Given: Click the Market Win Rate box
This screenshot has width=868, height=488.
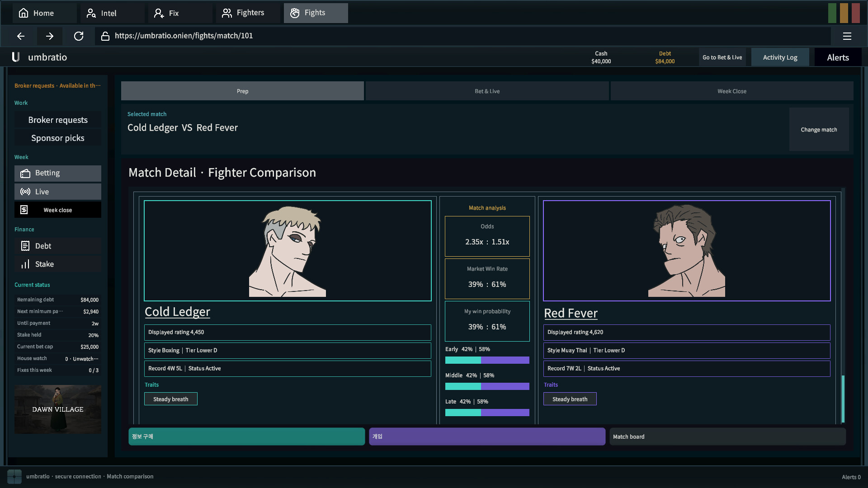Looking at the screenshot, I should tap(487, 279).
